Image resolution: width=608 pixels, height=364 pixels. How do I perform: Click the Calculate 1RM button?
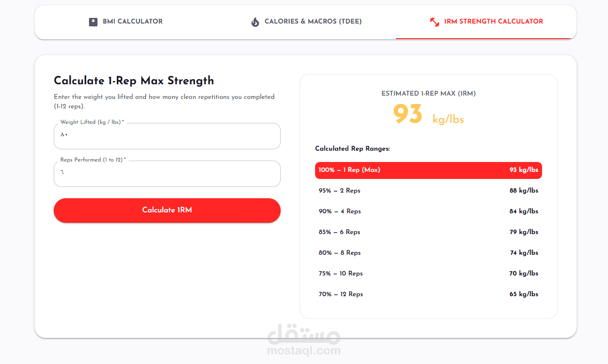pyautogui.click(x=167, y=210)
